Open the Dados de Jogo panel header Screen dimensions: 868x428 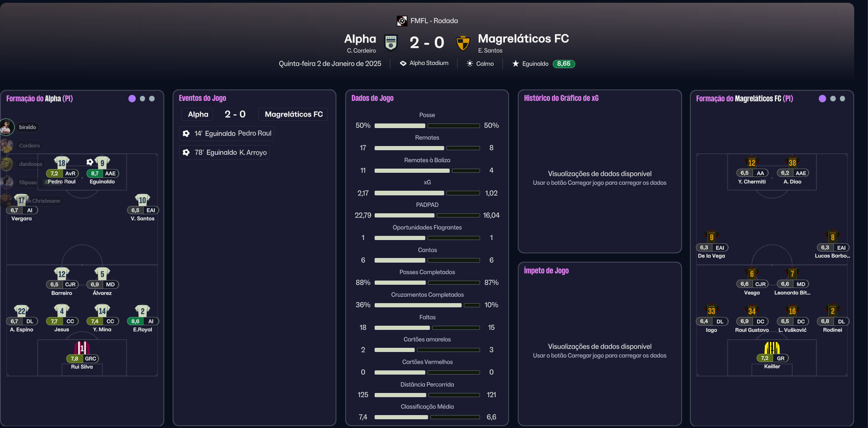372,98
